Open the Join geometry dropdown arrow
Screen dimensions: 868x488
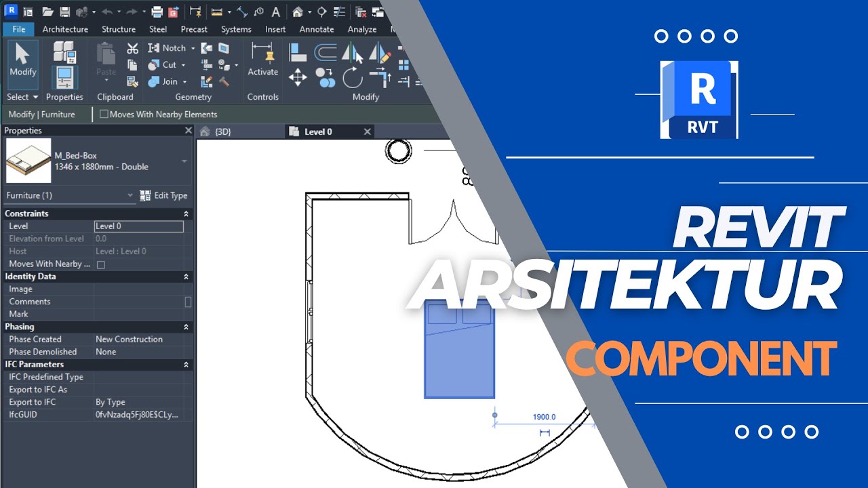click(184, 82)
